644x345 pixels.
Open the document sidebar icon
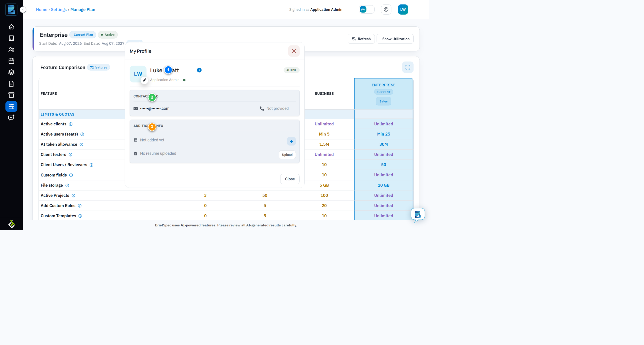[x=11, y=84]
